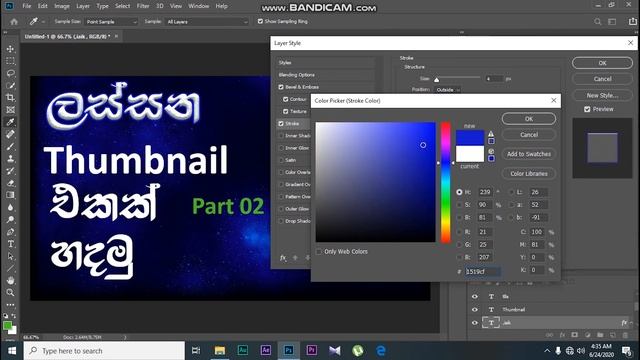640x360 pixels.
Task: Open the search icon at top right
Action: (x=598, y=22)
